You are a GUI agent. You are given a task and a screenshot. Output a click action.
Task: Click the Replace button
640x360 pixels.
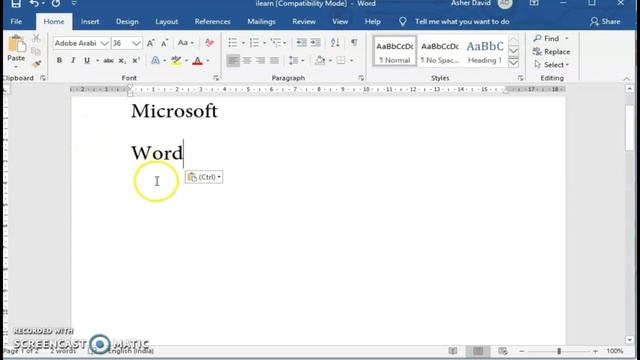(551, 52)
